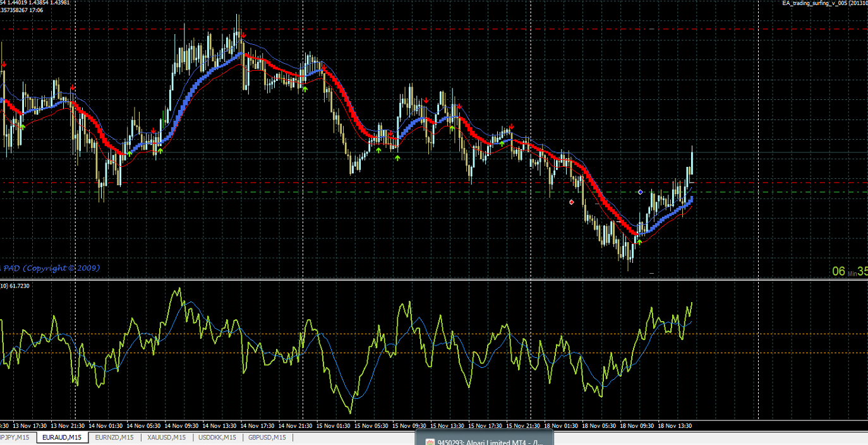Open the EURNZD,M15 chart tab
Screen dimensions: 868x445
(114, 437)
